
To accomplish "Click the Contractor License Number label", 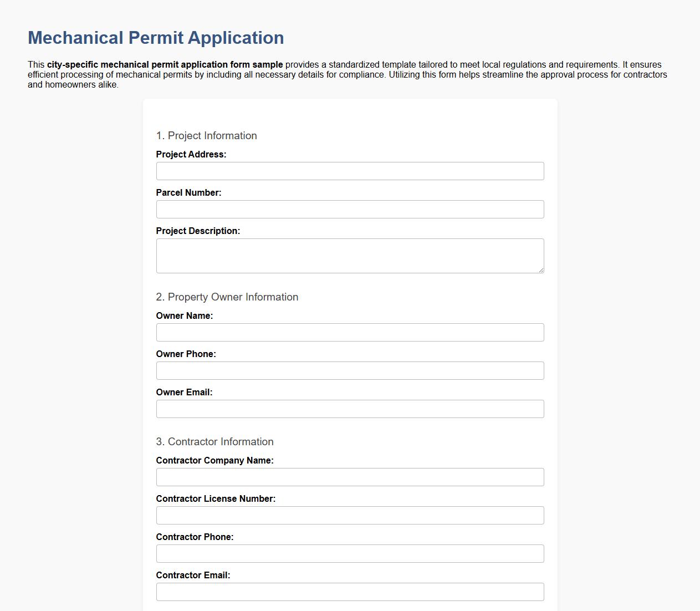I will pyautogui.click(x=216, y=498).
